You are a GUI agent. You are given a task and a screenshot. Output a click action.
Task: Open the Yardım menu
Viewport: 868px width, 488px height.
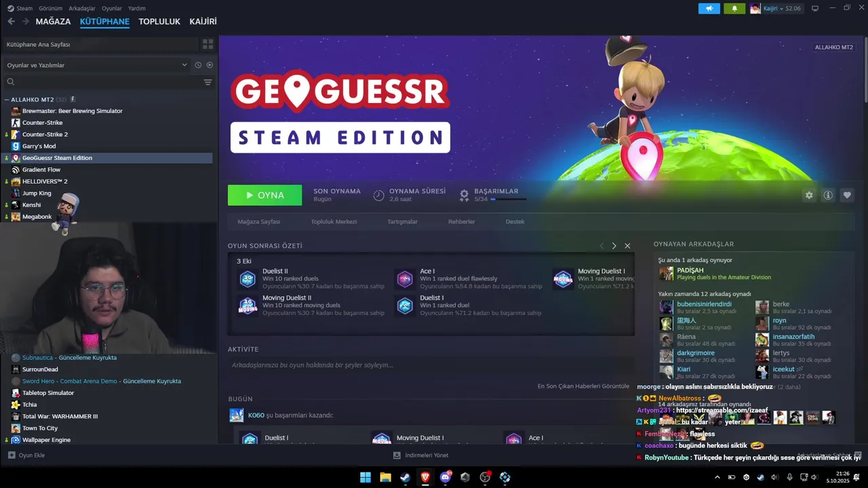coord(137,8)
